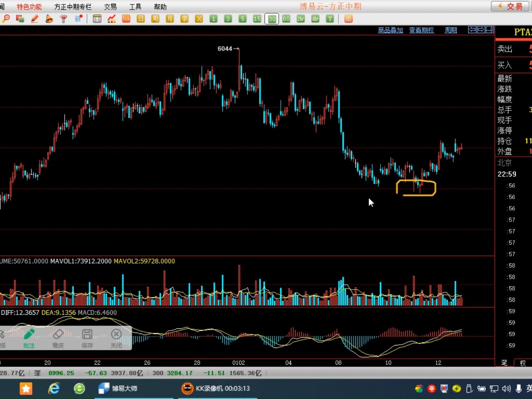Switch chart to quarterly (季) period
532x399 pixels.
184,19
